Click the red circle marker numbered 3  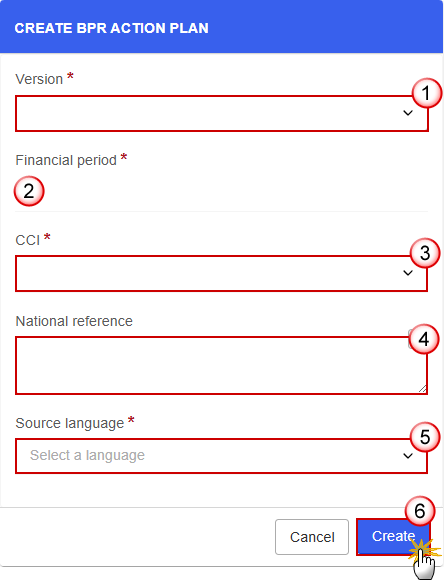pos(425,253)
